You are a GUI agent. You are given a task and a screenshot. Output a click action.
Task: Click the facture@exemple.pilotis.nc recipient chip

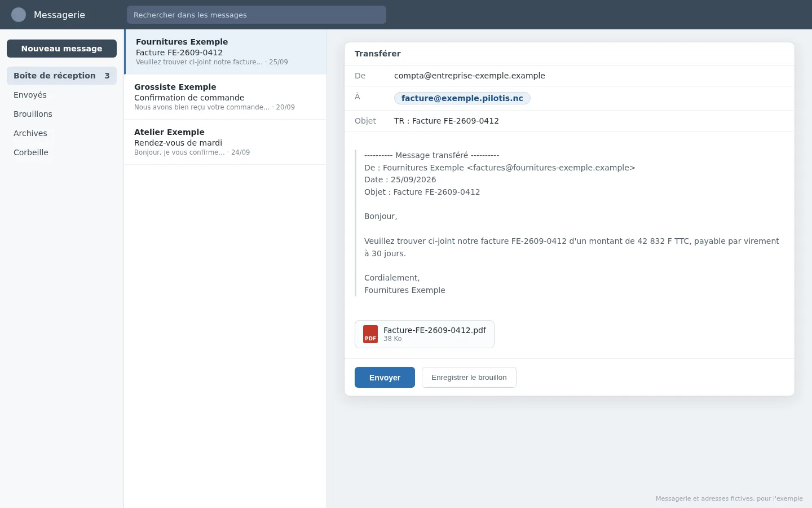(462, 98)
